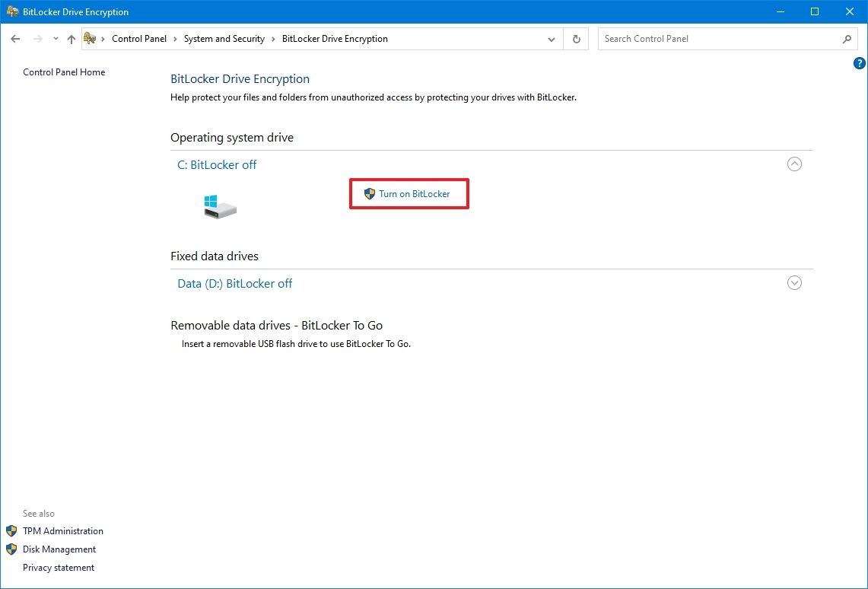Click the Data (D:) BitLocker off heading
The width and height of the screenshot is (868, 589).
pos(235,283)
